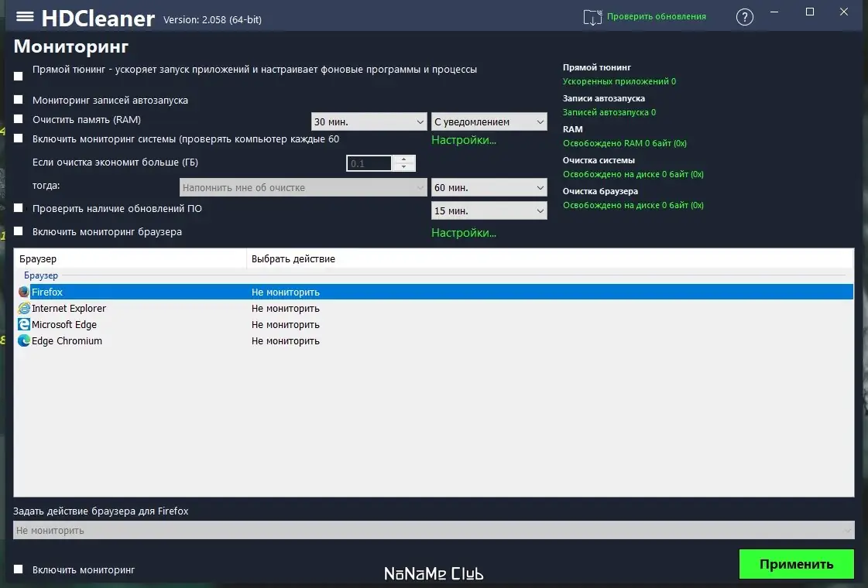Open the 60 мин. interval dropdown

[x=489, y=187]
